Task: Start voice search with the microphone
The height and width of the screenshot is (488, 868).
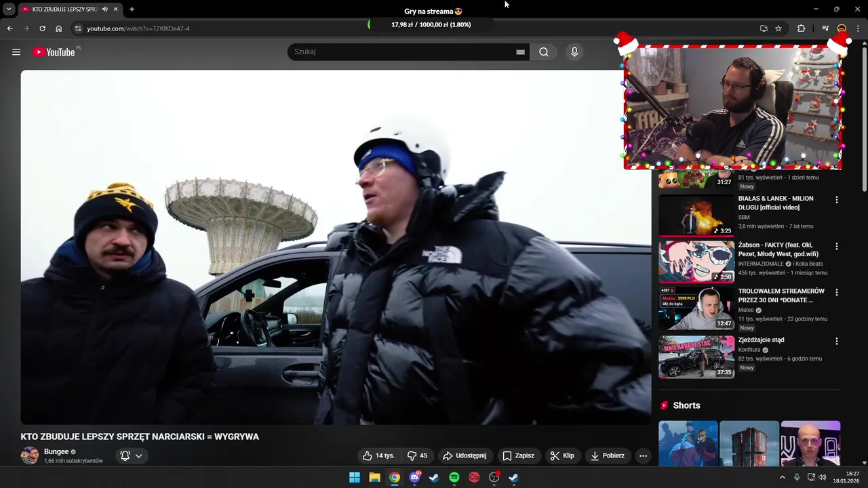Action: 574,52
